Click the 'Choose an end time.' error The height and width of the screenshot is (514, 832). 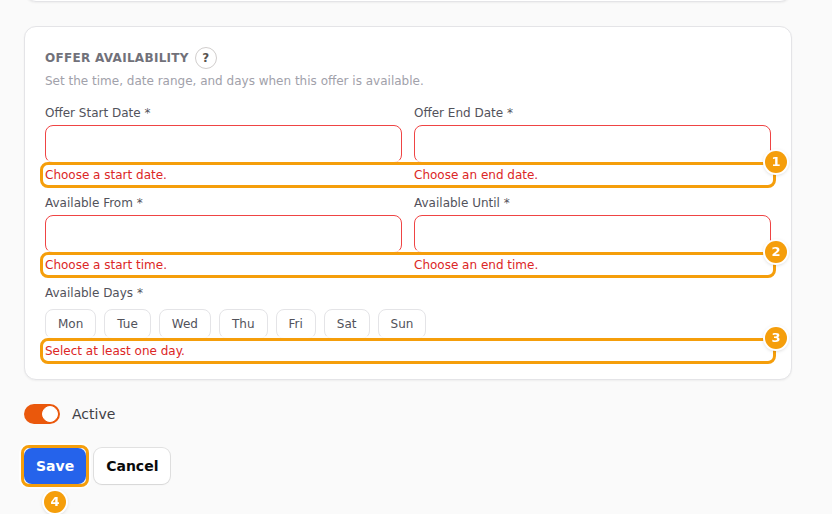pos(475,265)
